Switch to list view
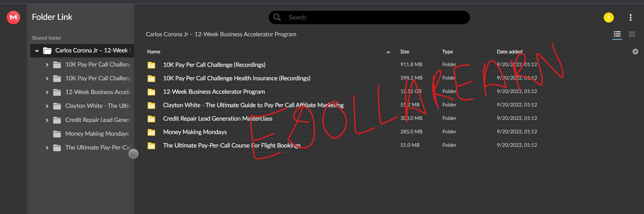The image size is (644, 214). pos(617,34)
